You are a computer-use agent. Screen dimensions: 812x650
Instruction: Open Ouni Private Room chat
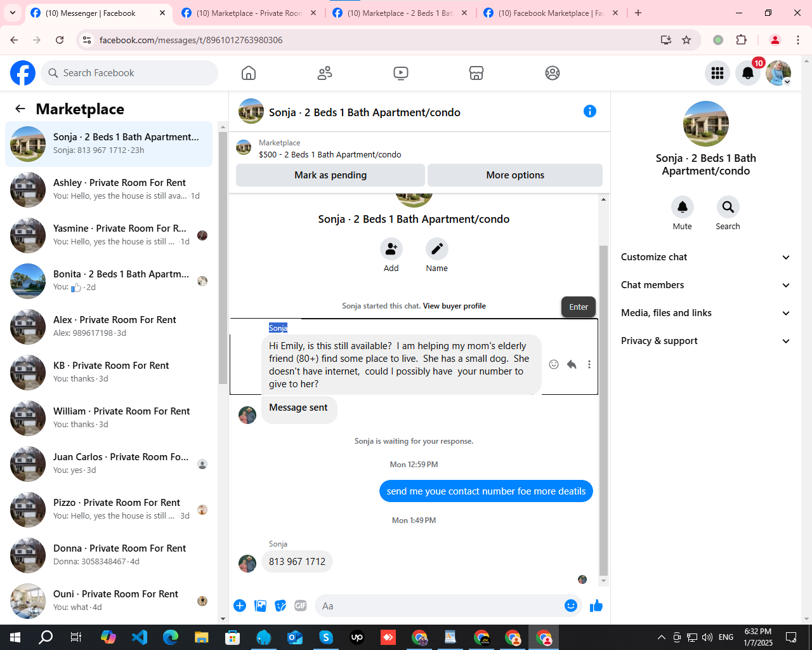point(109,601)
